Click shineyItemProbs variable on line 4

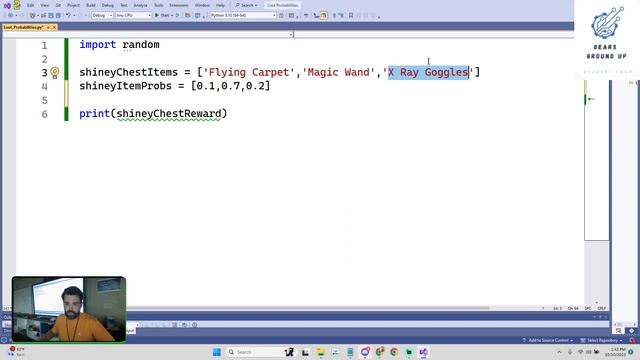pyautogui.click(x=125, y=86)
